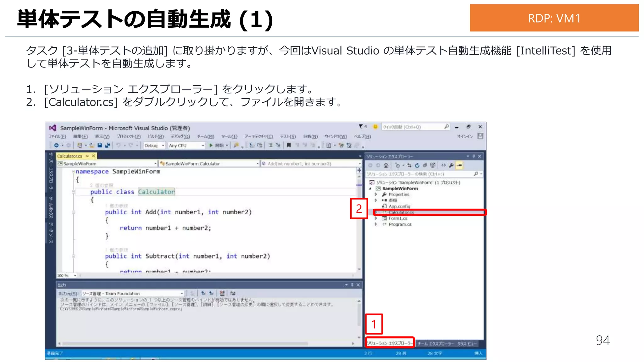The image size is (644, 362).
Task: Click the Undo arrow icon
Action: tap(118, 145)
